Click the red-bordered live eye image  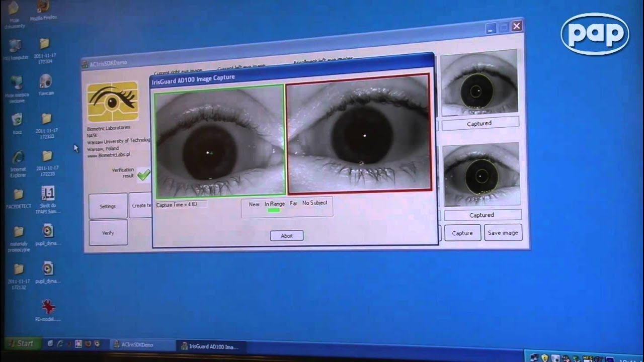[359, 133]
